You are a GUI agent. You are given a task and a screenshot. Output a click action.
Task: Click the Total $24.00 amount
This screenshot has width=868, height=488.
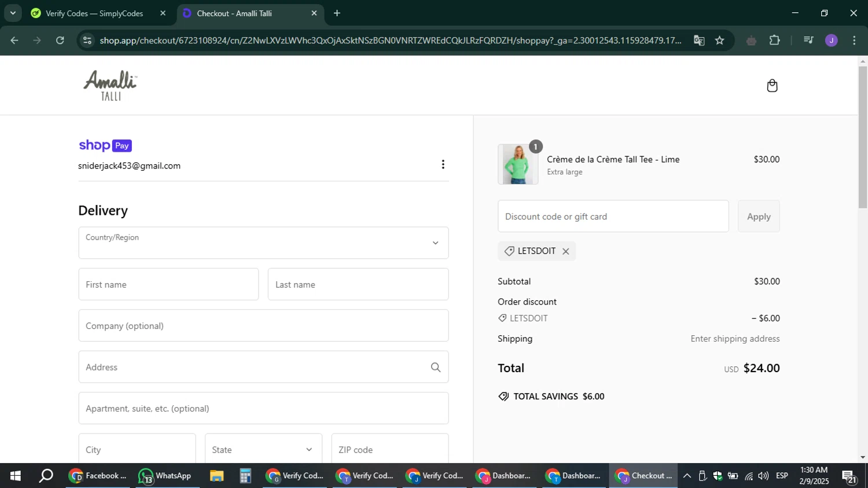[x=762, y=368]
